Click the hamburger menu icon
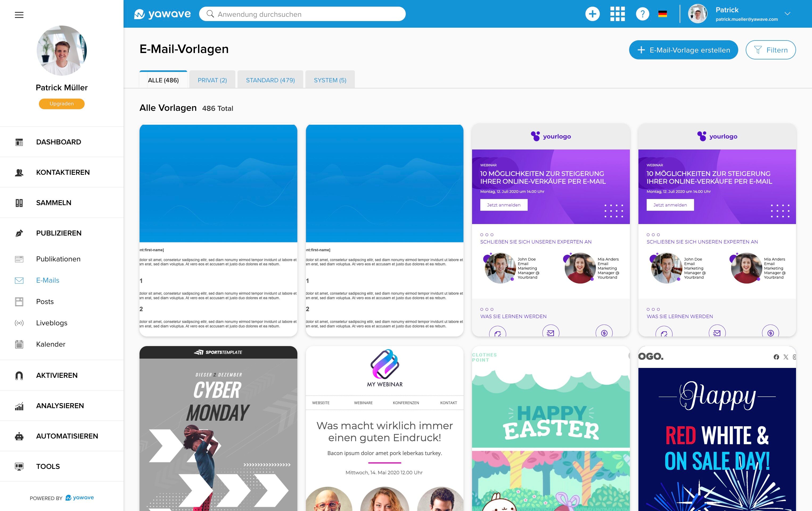812x511 pixels. point(19,15)
